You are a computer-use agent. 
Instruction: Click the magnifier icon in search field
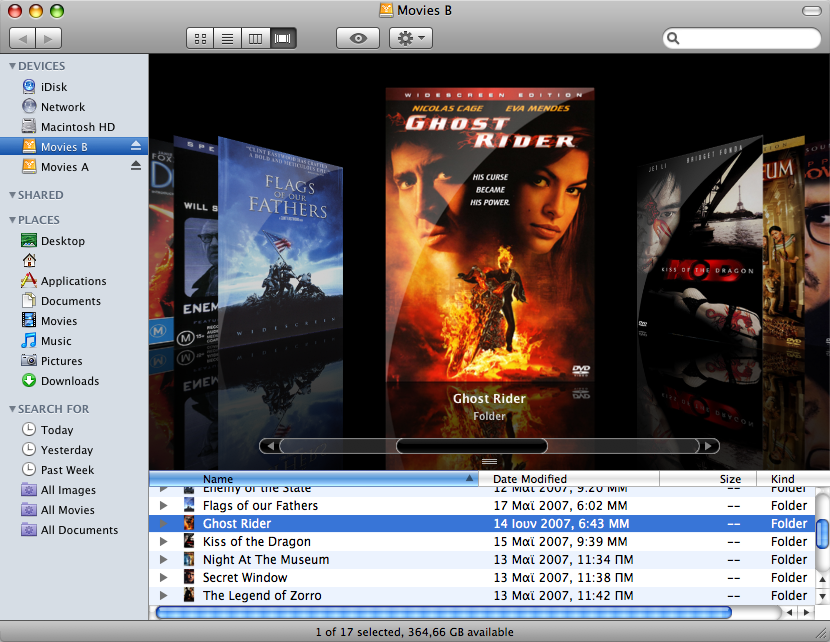673,38
